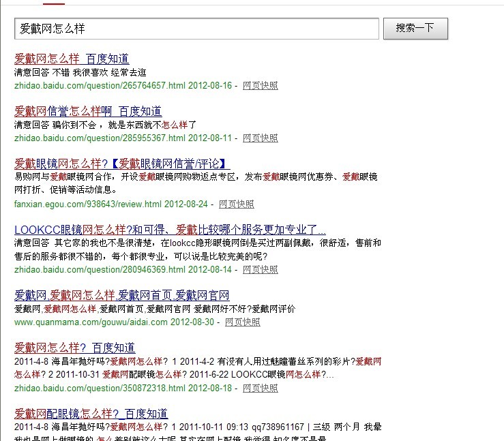Open result 爱戴网信誉怎么样啊_百度知道
Screen dimensions: 504x441
88,111
